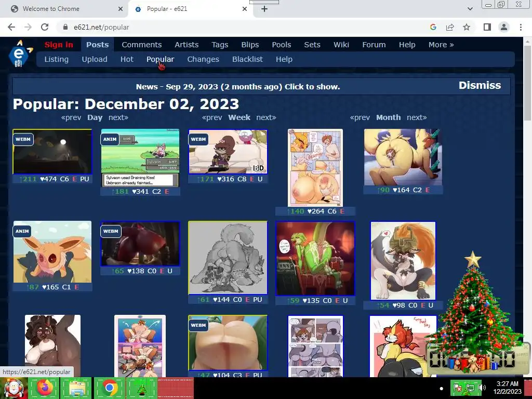The width and height of the screenshot is (532, 399).
Task: Open the Hot posts page
Action: [127, 59]
